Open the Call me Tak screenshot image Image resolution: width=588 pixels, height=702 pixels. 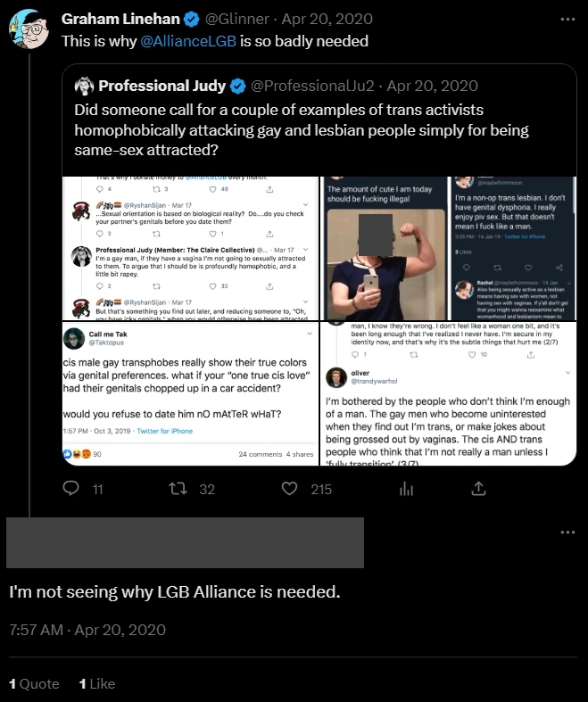190,393
